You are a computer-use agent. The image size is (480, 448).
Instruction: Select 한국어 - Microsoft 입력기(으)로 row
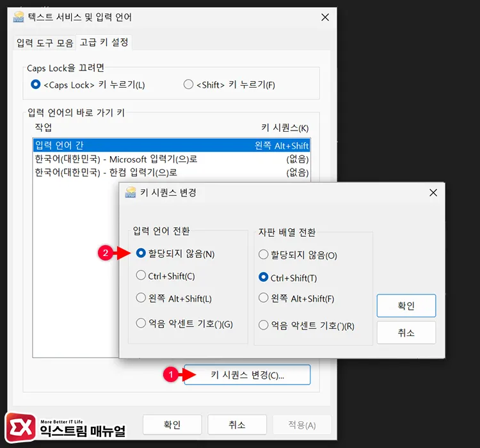coord(172,159)
